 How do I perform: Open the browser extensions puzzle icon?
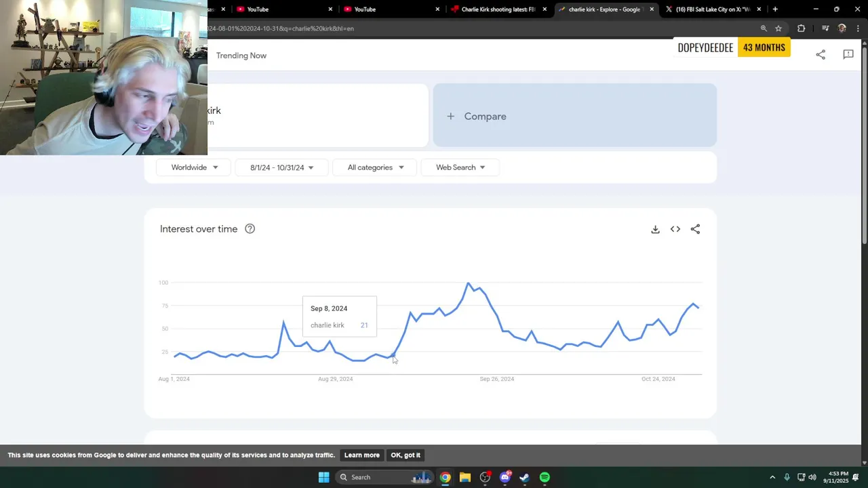point(802,28)
